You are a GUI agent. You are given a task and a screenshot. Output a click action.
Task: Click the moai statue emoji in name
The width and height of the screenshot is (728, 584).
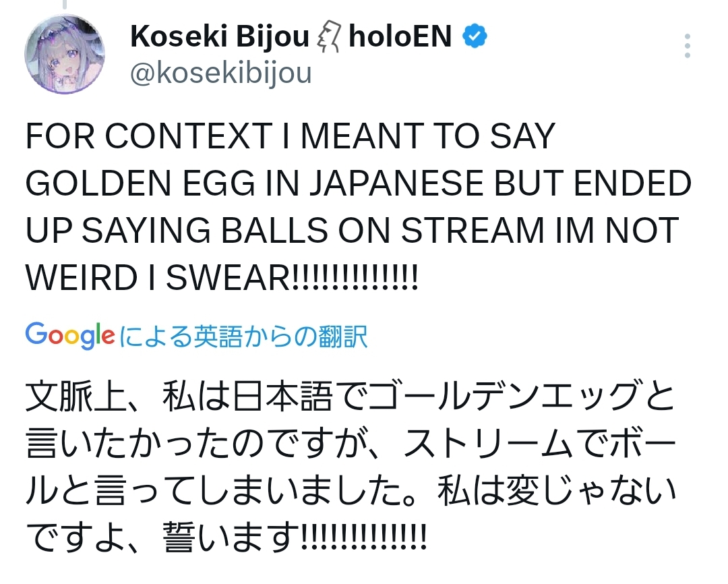point(329,36)
